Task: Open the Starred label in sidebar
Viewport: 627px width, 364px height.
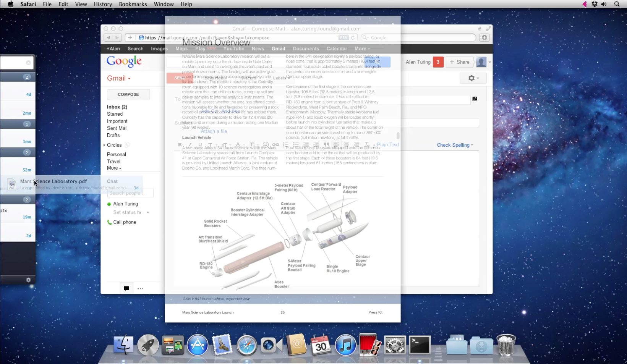Action: coord(115,114)
